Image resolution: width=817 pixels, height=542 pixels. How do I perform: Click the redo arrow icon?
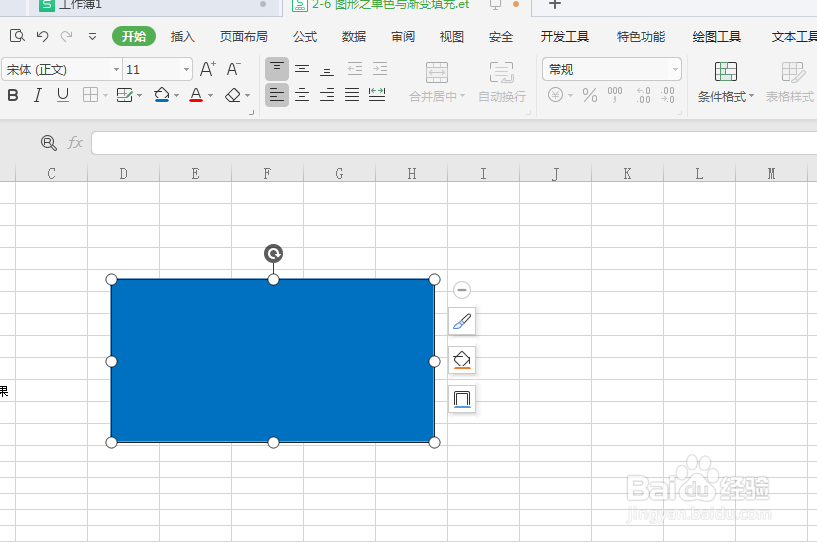tap(66, 36)
